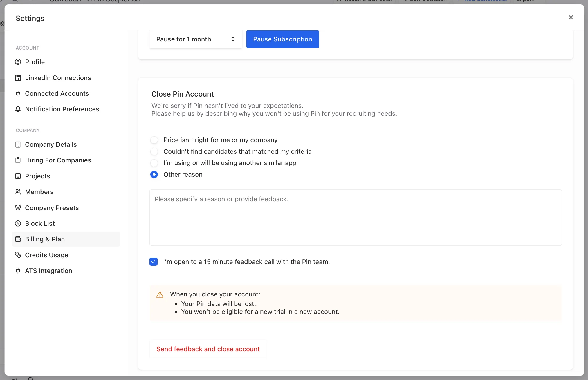Click the Block List ban icon
This screenshot has height=380, width=588.
click(18, 223)
